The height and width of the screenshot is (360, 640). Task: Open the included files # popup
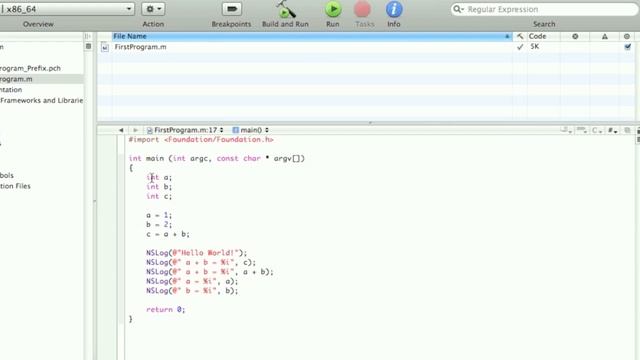612,130
